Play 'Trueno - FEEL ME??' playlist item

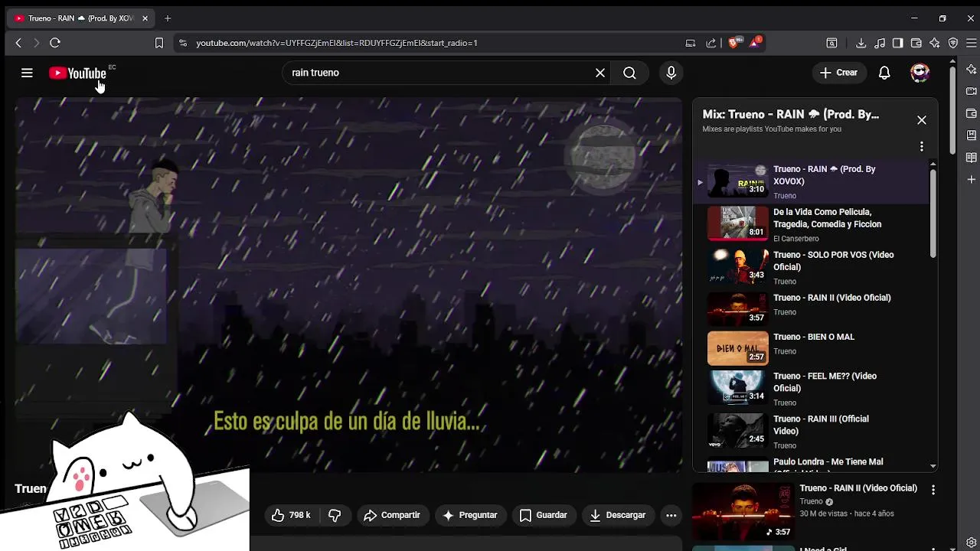point(810,389)
